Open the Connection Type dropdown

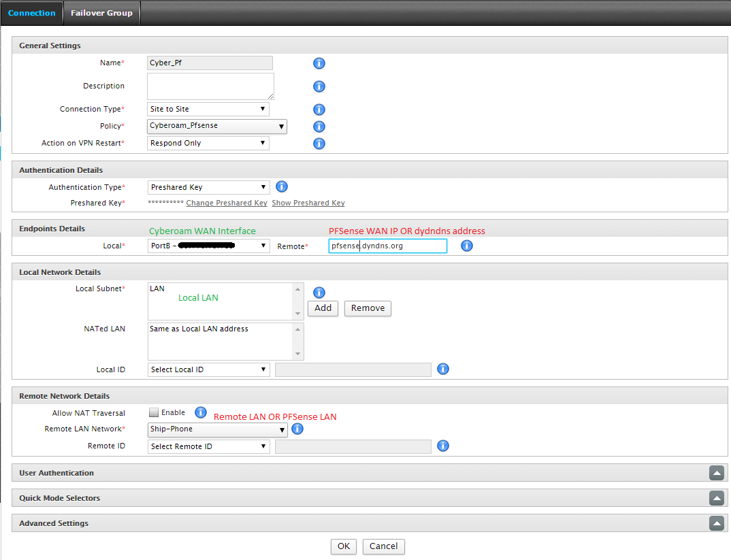click(208, 109)
